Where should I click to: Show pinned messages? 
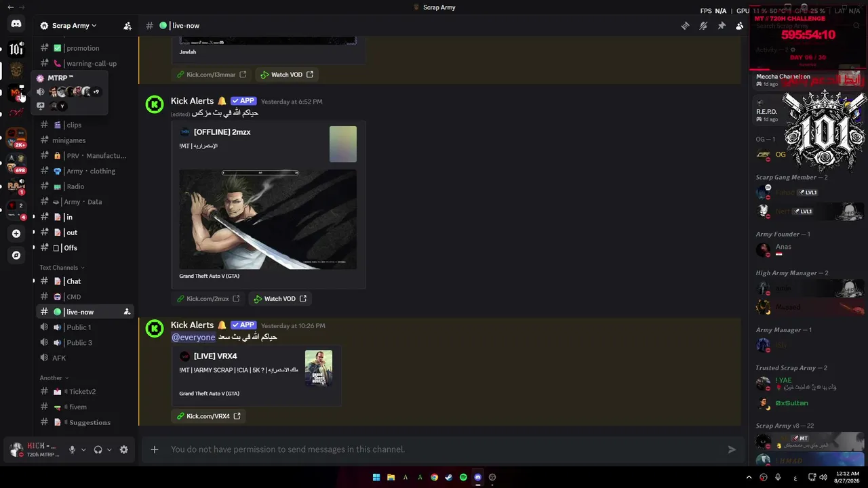coord(722,26)
